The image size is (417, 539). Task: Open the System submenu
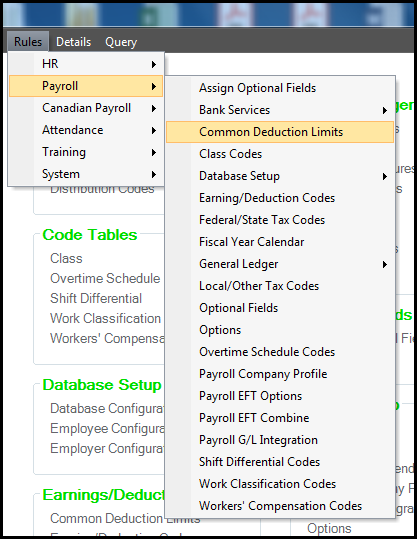click(x=86, y=174)
